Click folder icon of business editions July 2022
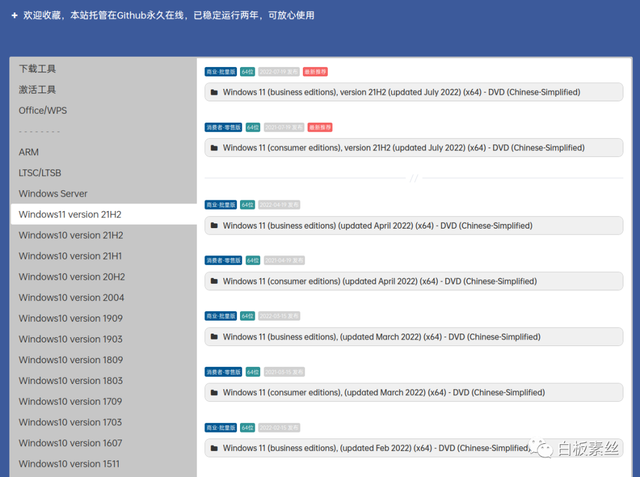 click(214, 92)
